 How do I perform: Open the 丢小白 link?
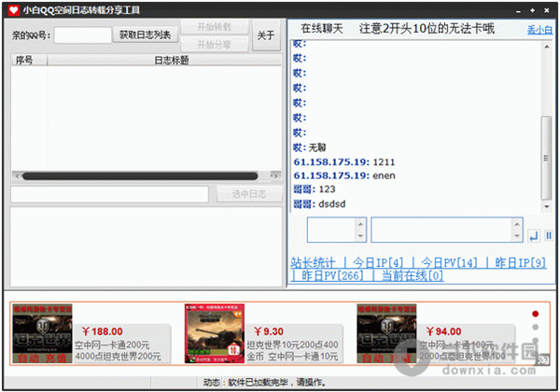pos(539,30)
